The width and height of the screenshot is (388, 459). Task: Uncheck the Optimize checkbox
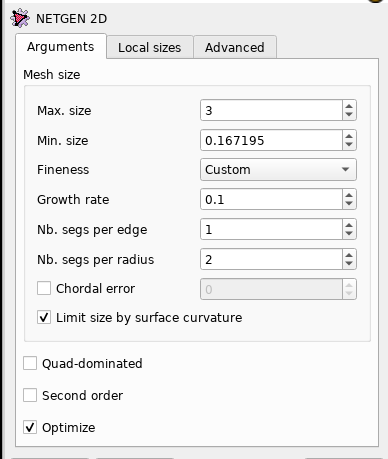tap(30, 427)
